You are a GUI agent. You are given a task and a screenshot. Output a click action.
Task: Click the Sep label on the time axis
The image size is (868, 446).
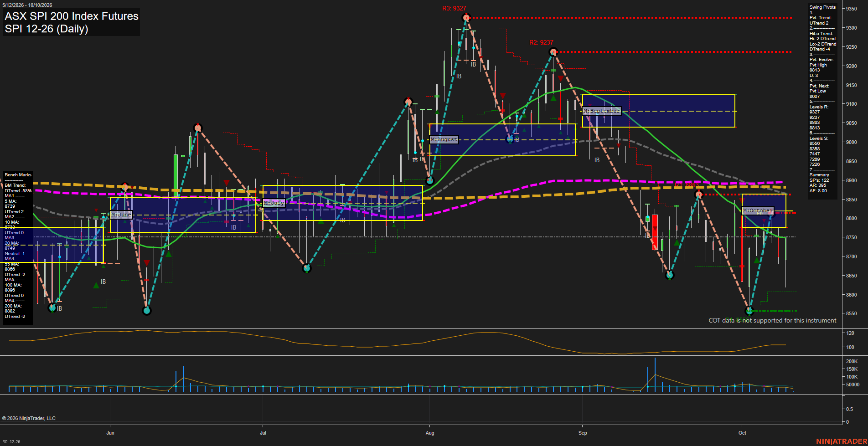pyautogui.click(x=583, y=433)
